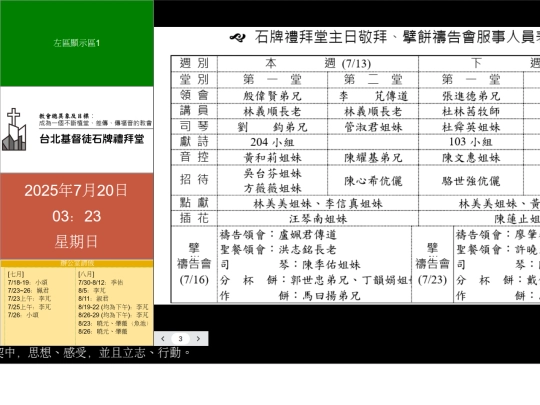Click the 8/19-22 (均為下午) schedule entry
The image size is (540, 405).
[x=113, y=307]
